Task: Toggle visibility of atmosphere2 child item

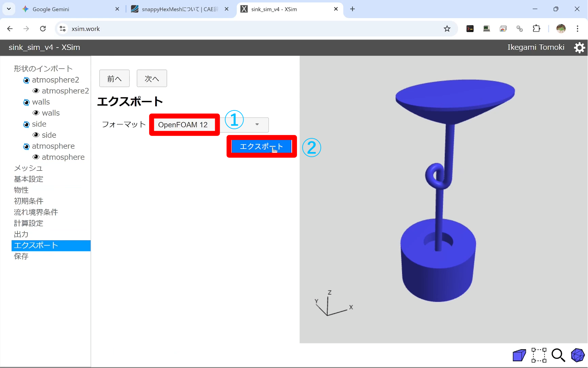Action: (36, 91)
